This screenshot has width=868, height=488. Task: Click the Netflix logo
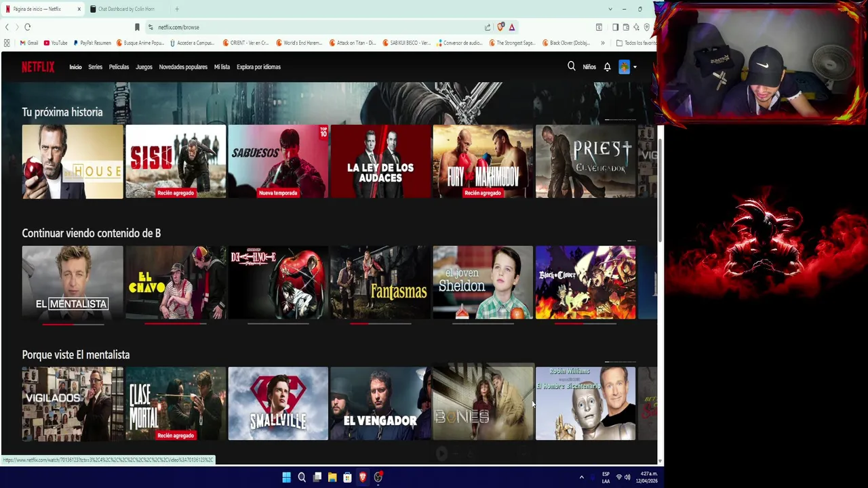click(38, 66)
